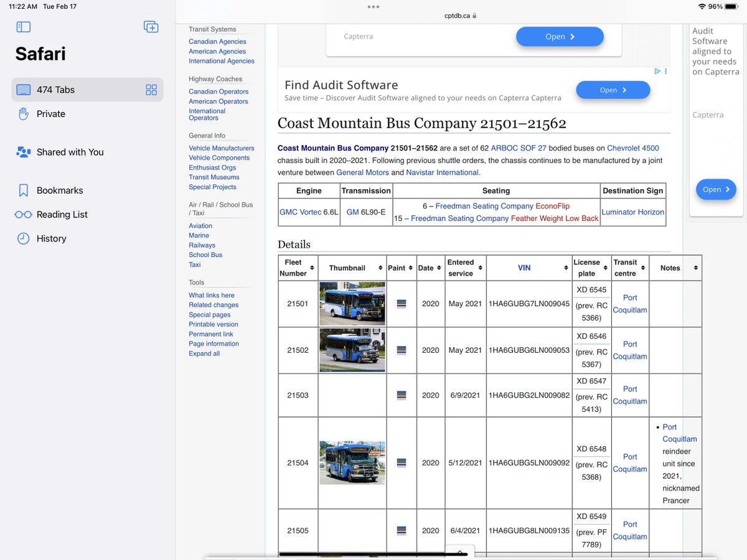Open International Agencies link
Image resolution: width=747 pixels, height=560 pixels.
tap(222, 61)
